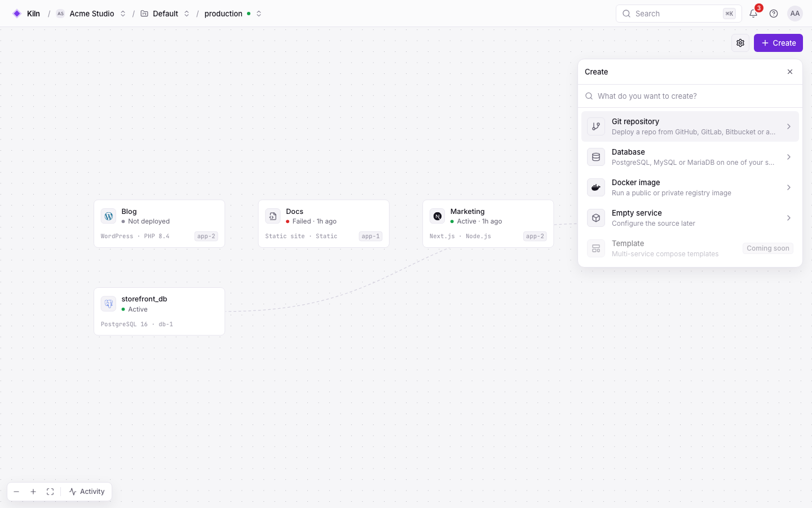The image size is (812, 508).
Task: Expand Docker image option chevron
Action: (x=789, y=187)
